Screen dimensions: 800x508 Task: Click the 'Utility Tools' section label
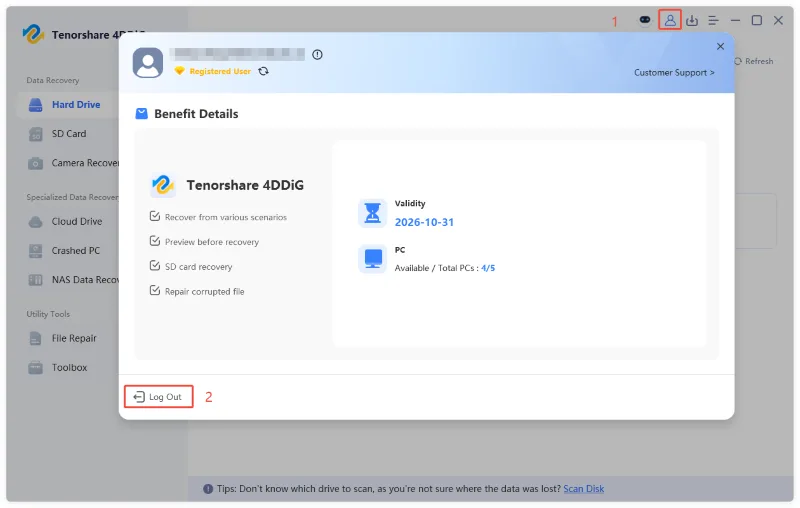[48, 314]
